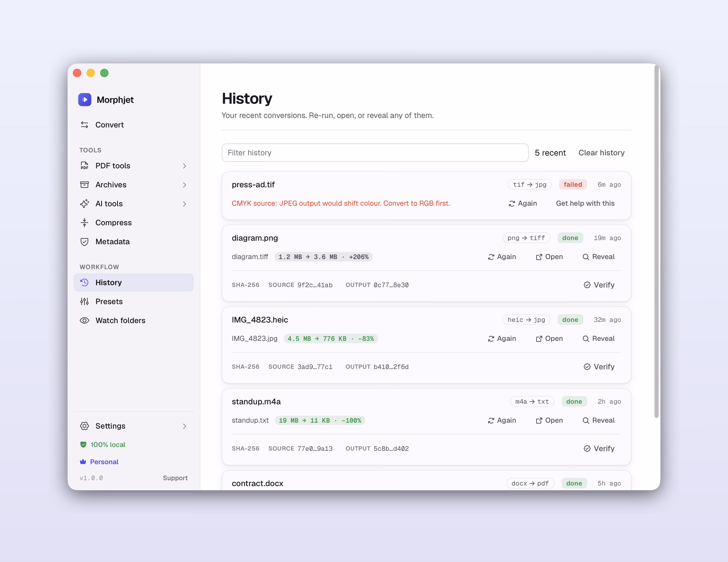This screenshot has width=728, height=562.
Task: Open the Support link
Action: pyautogui.click(x=175, y=478)
